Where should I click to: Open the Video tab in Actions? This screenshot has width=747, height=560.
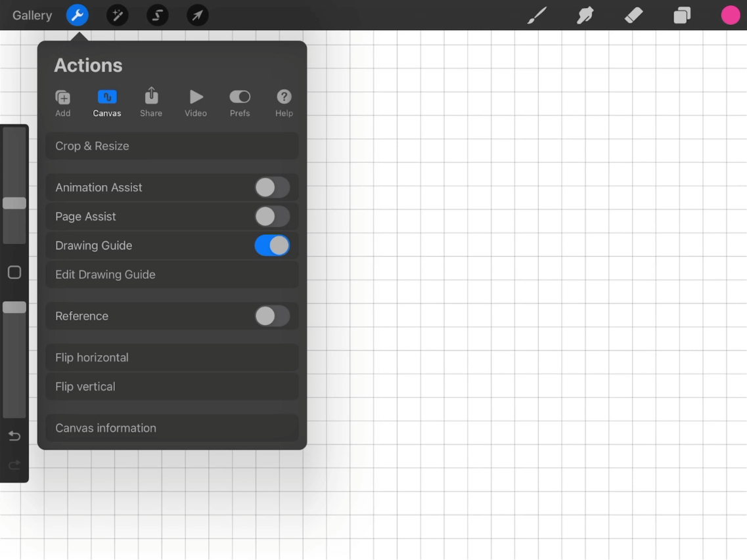click(195, 102)
